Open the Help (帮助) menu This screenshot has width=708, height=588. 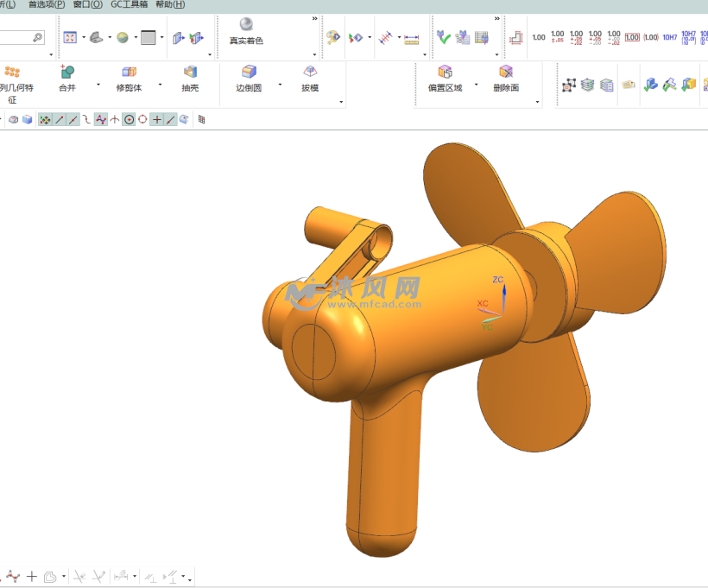point(169,4)
